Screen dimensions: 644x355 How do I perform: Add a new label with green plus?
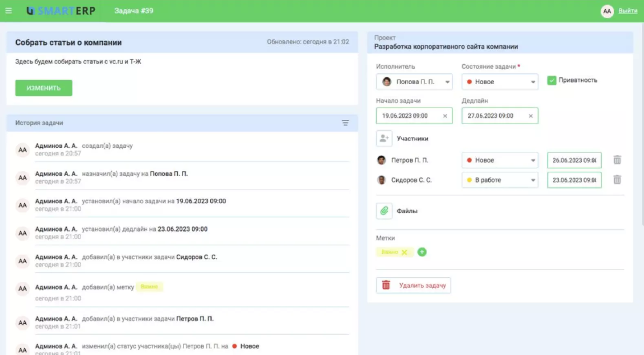point(422,252)
